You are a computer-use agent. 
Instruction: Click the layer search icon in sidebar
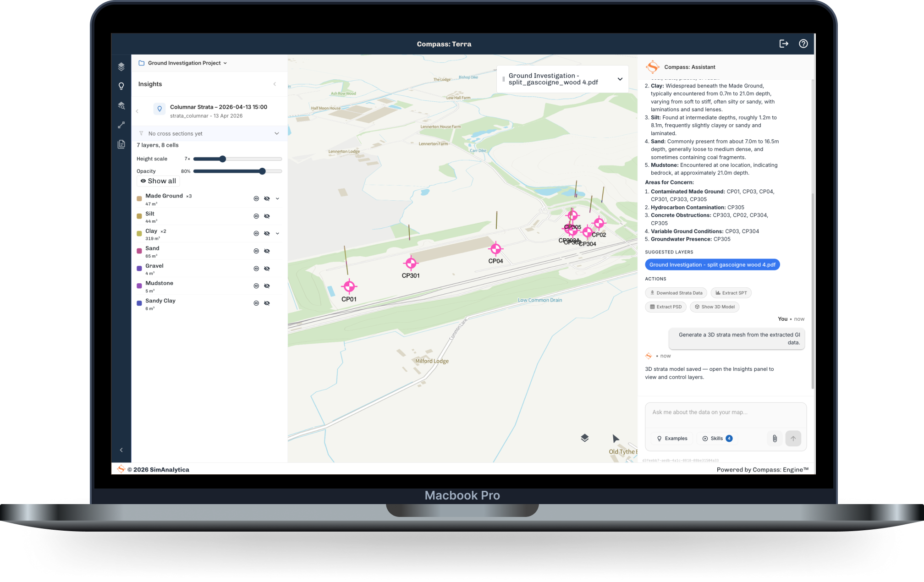(x=121, y=105)
